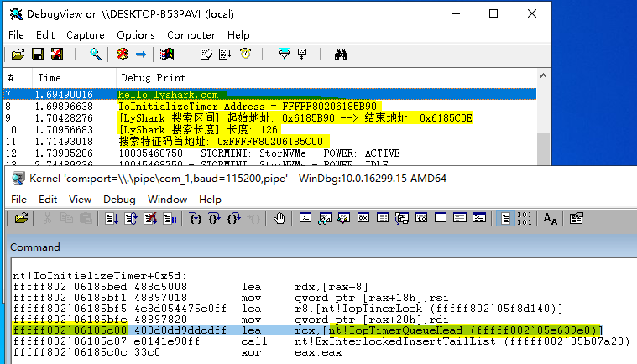This screenshot has width=637, height=364.
Task: Open WinDbg File menu
Action: click(18, 200)
